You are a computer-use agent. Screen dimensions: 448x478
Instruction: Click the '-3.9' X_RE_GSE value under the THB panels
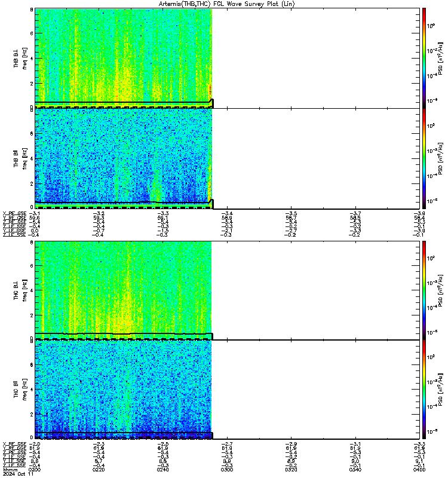(419, 213)
